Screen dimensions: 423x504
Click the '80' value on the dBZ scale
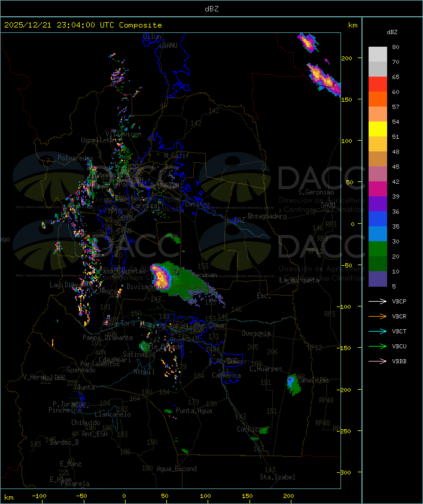pos(395,47)
